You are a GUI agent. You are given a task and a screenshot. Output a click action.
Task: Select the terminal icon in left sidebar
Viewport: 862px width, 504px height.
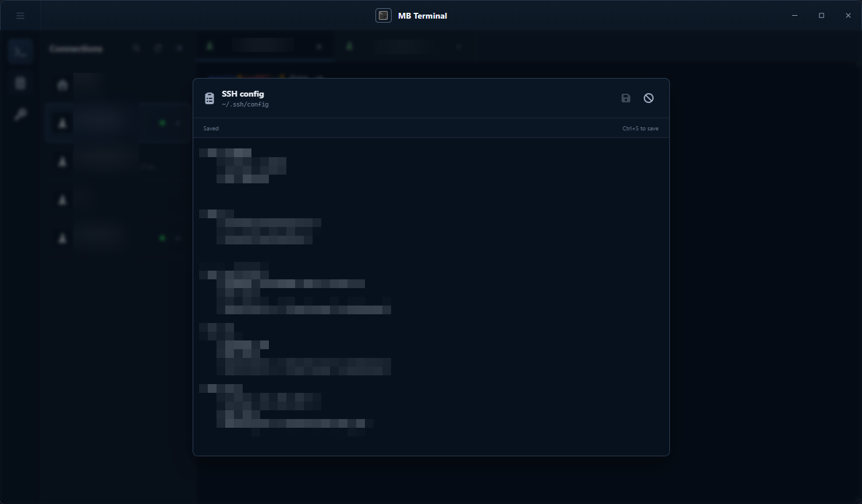pyautogui.click(x=20, y=52)
